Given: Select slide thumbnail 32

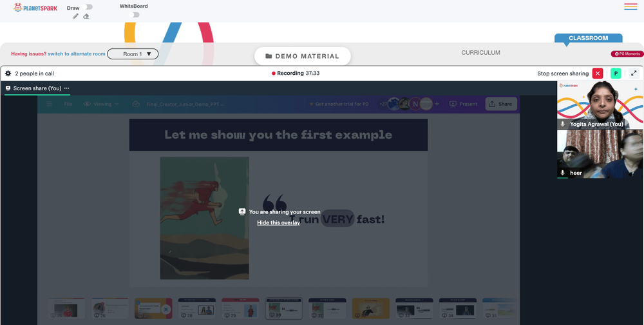Looking at the screenshot, I should coord(371,308).
